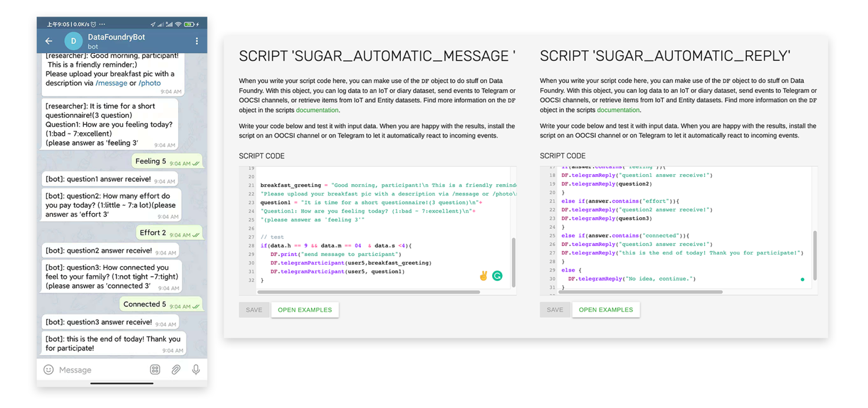This screenshot has height=408, width=868.
Task: Tap the DataFoundryBot avatar circle
Action: click(73, 41)
